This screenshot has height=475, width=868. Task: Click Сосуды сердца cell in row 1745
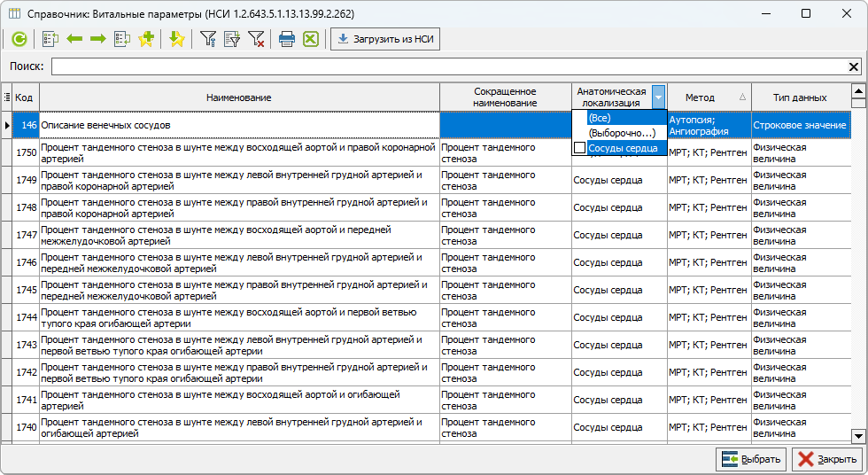click(619, 290)
